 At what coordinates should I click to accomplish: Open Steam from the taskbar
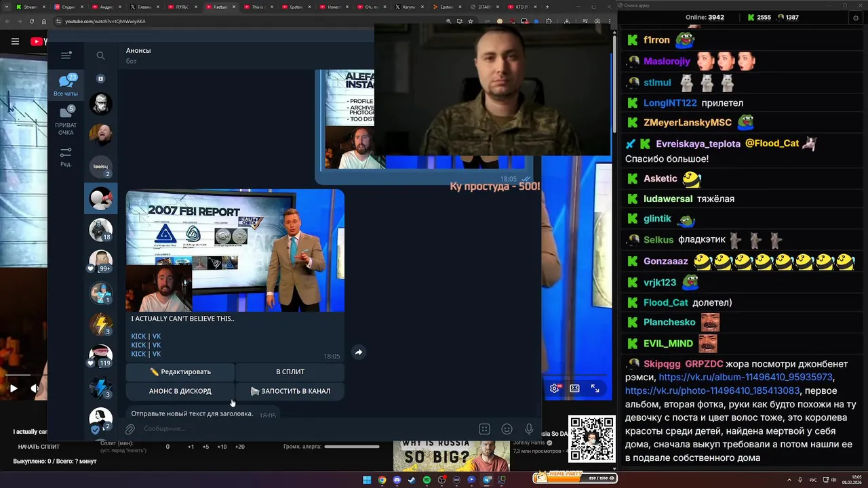pos(412,480)
